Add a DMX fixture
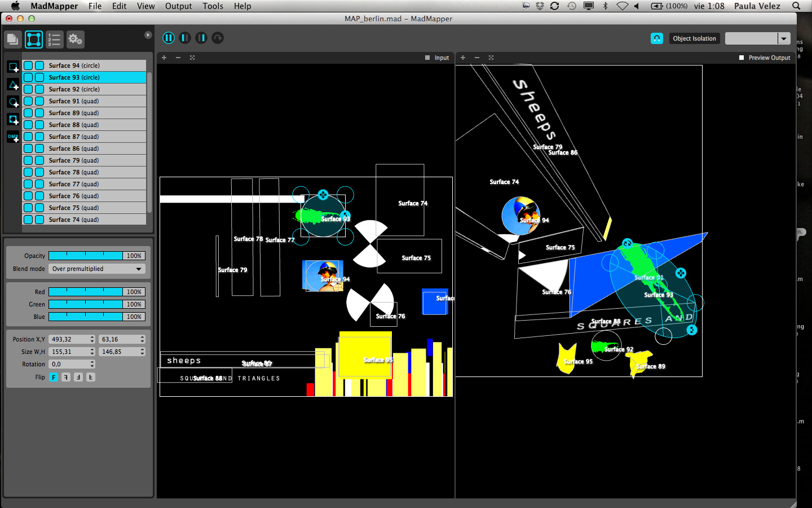The height and width of the screenshot is (508, 812). click(x=13, y=137)
